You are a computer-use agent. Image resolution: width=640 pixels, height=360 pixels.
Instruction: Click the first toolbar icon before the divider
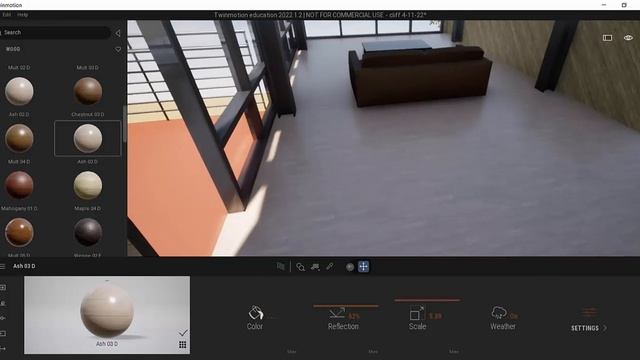[280, 267]
